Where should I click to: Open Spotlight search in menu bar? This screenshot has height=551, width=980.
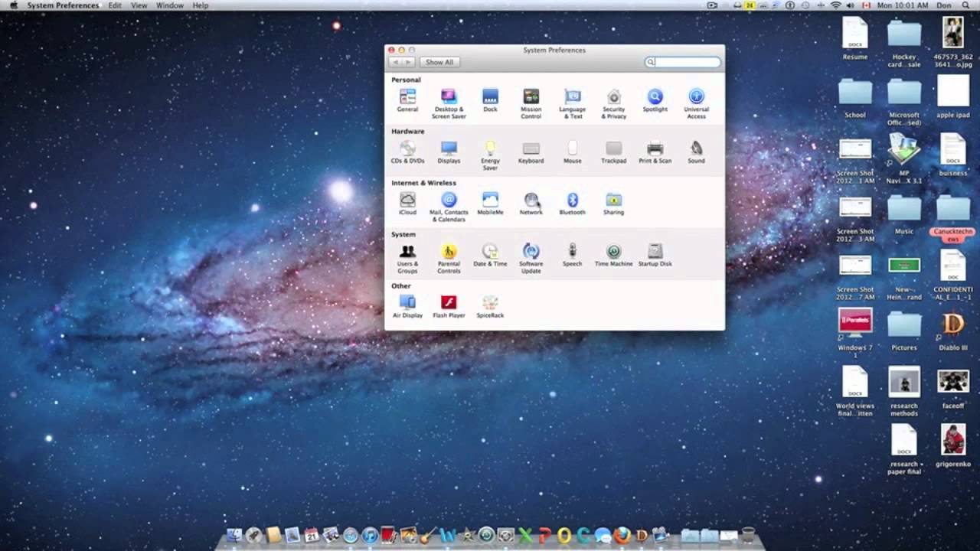click(x=966, y=5)
